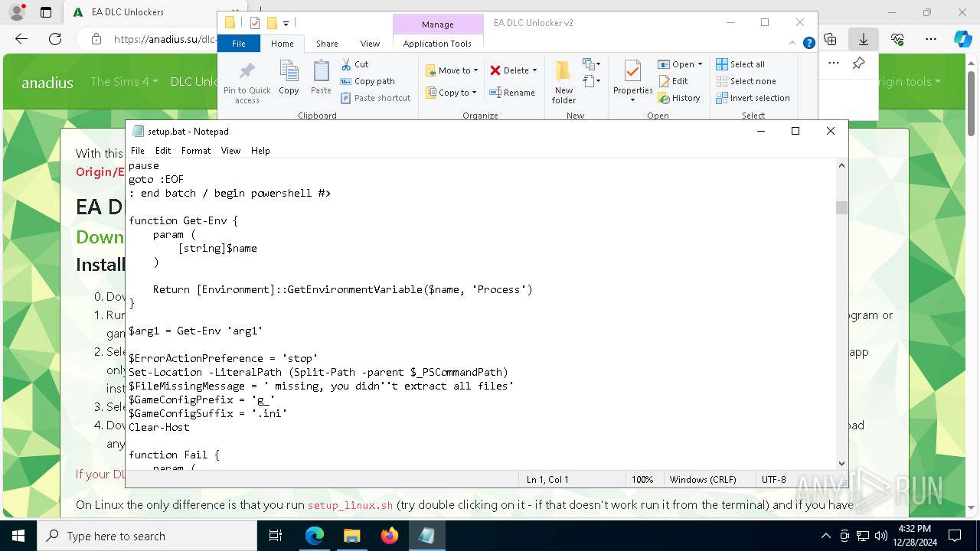Open File Explorer from taskbar
This screenshot has width=980, height=551.
[351, 536]
